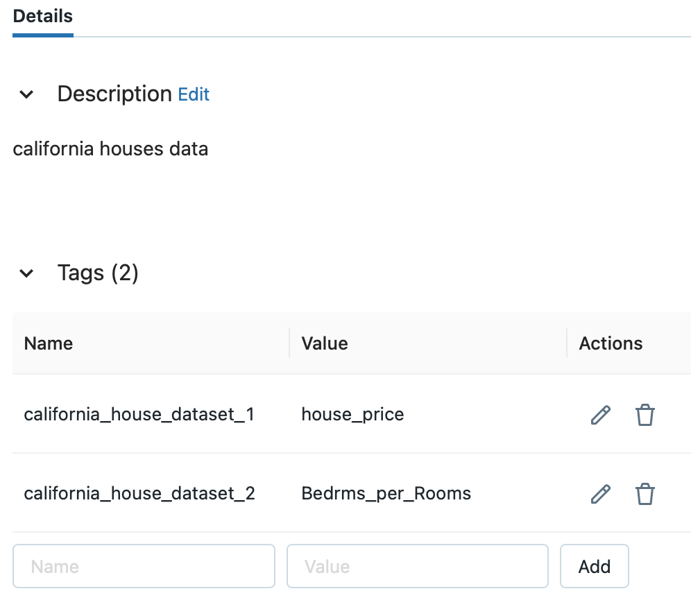Select the house_price value cell

pyautogui.click(x=352, y=414)
